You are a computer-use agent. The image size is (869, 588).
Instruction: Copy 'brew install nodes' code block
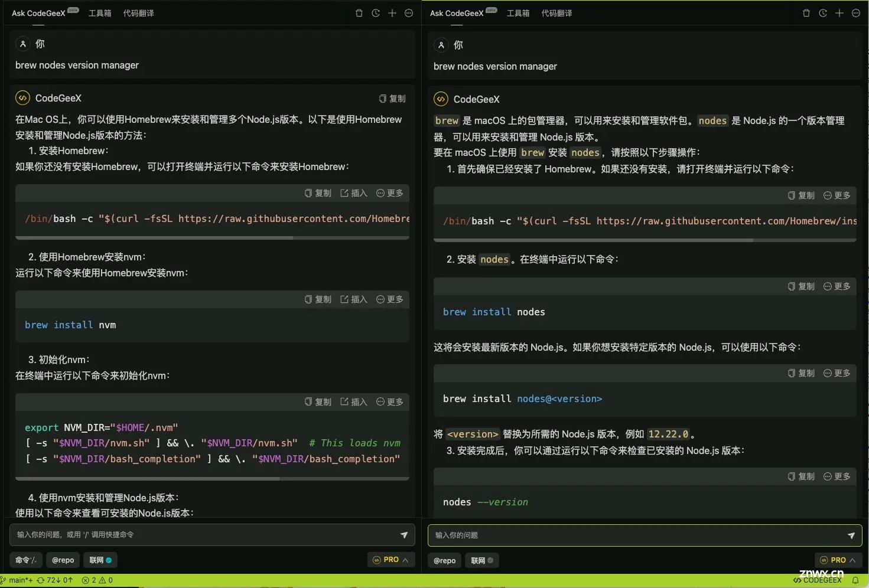(x=801, y=286)
